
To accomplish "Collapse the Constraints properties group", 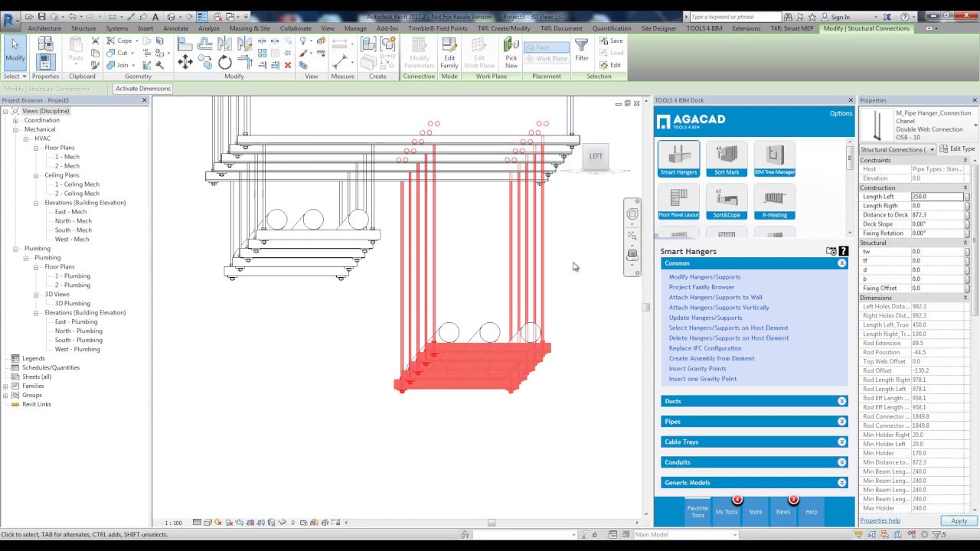I will pyautogui.click(x=965, y=160).
